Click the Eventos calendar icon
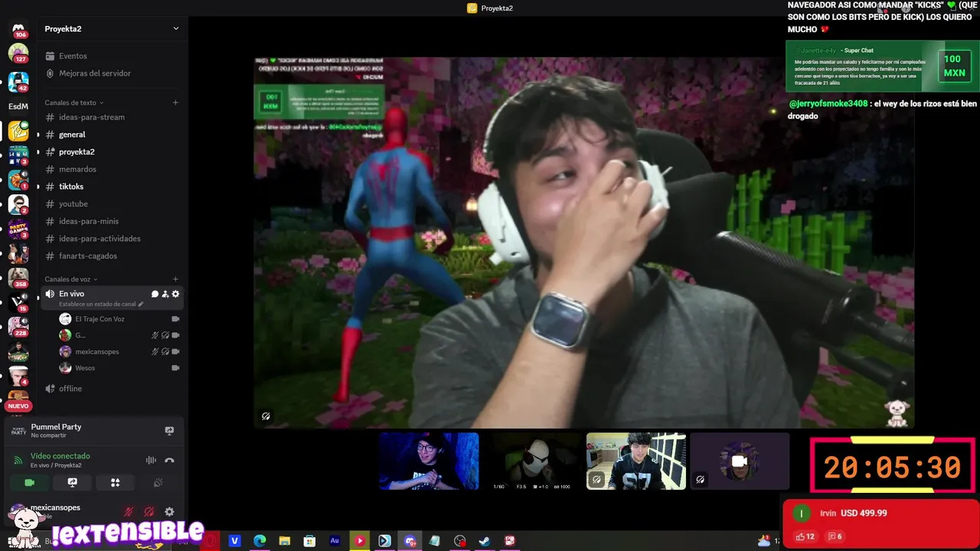 [x=50, y=56]
